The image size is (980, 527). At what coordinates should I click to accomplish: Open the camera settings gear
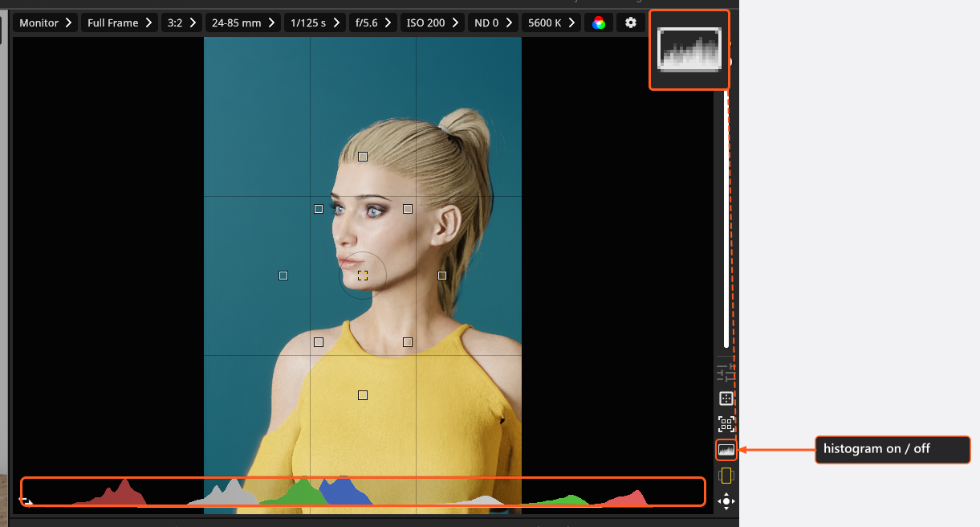pyautogui.click(x=631, y=22)
